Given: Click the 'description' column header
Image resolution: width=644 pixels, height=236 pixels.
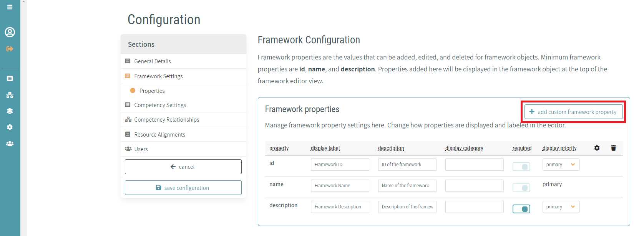Looking at the screenshot, I should click(391, 148).
